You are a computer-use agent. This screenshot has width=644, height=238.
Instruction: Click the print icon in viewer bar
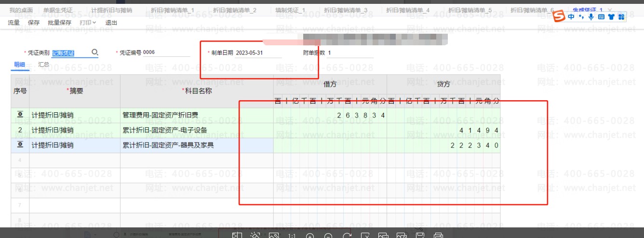tap(438, 236)
